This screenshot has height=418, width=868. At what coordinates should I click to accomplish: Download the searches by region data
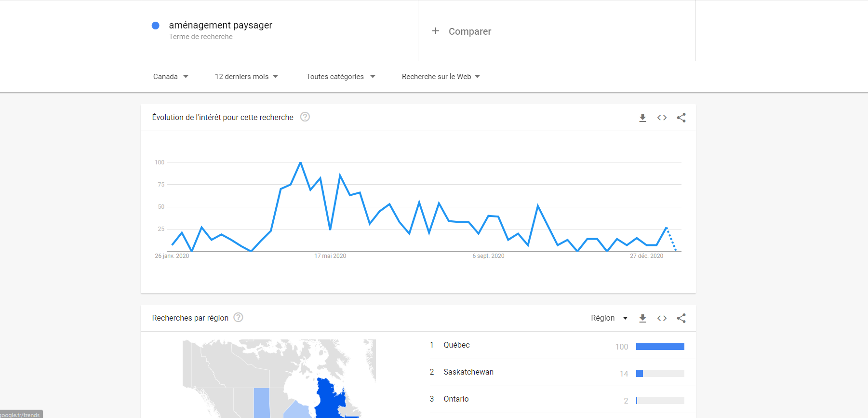click(x=642, y=318)
